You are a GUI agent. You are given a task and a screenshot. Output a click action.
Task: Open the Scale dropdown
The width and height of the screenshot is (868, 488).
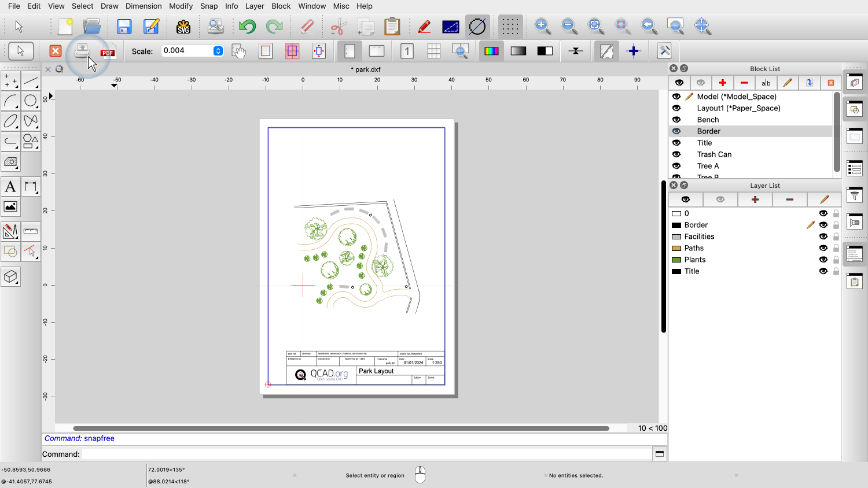tap(218, 51)
